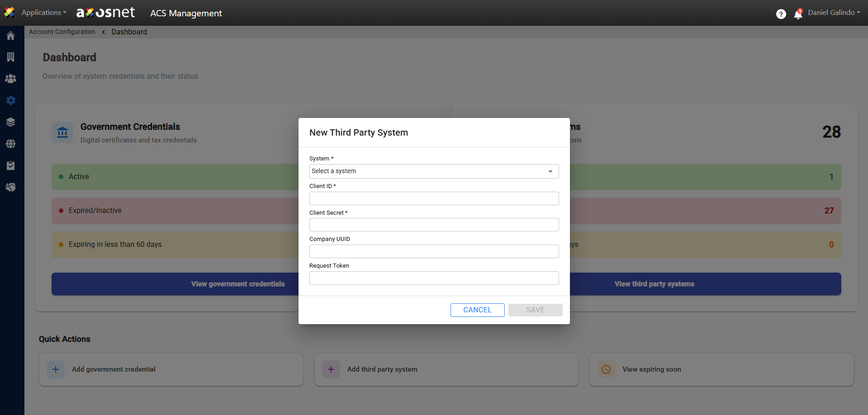The width and height of the screenshot is (868, 415).
Task: Select the handshake icon in sidebar
Action: [11, 187]
